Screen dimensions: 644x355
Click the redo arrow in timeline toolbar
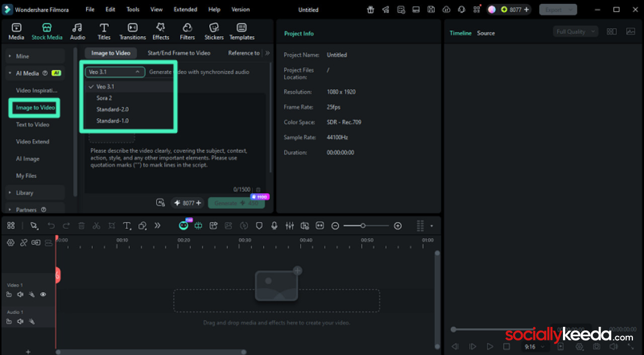(66, 226)
